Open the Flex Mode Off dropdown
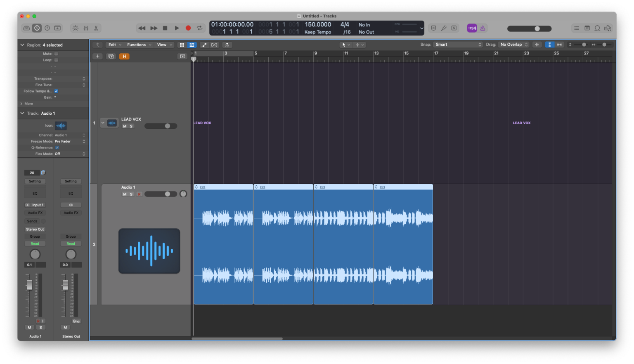This screenshot has width=634, height=364. 70,154
